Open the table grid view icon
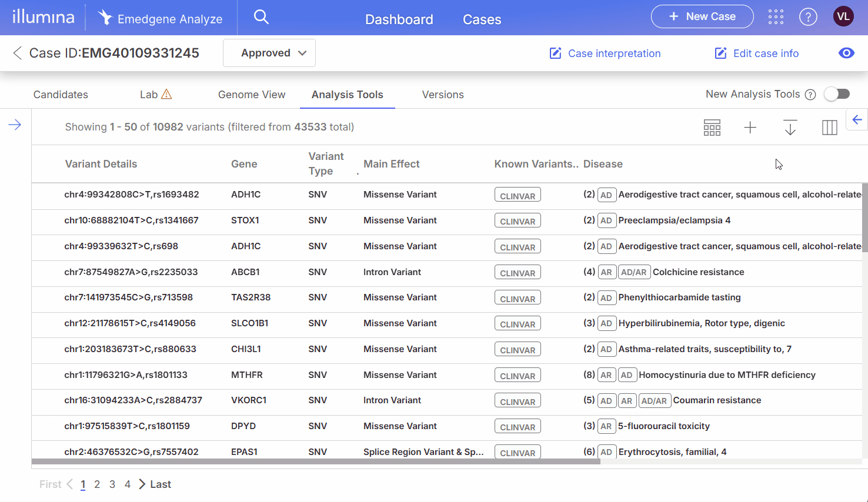This screenshot has height=502, width=868. point(712,128)
